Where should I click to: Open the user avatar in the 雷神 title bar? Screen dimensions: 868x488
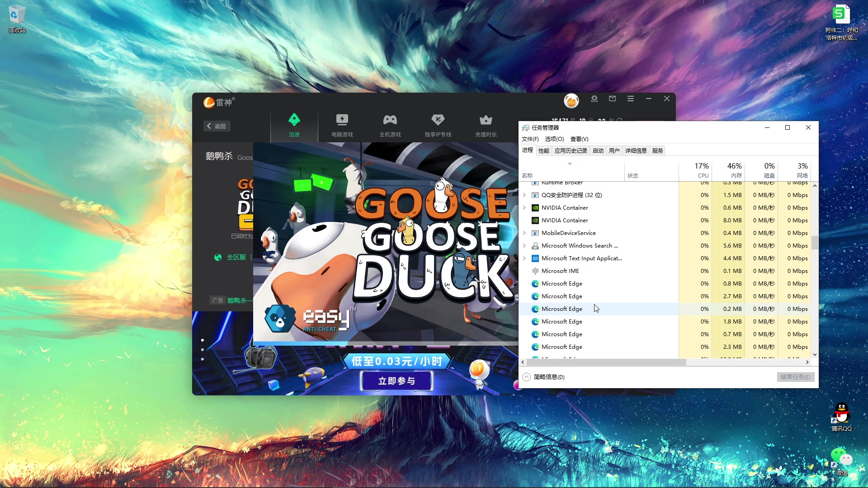(x=571, y=101)
